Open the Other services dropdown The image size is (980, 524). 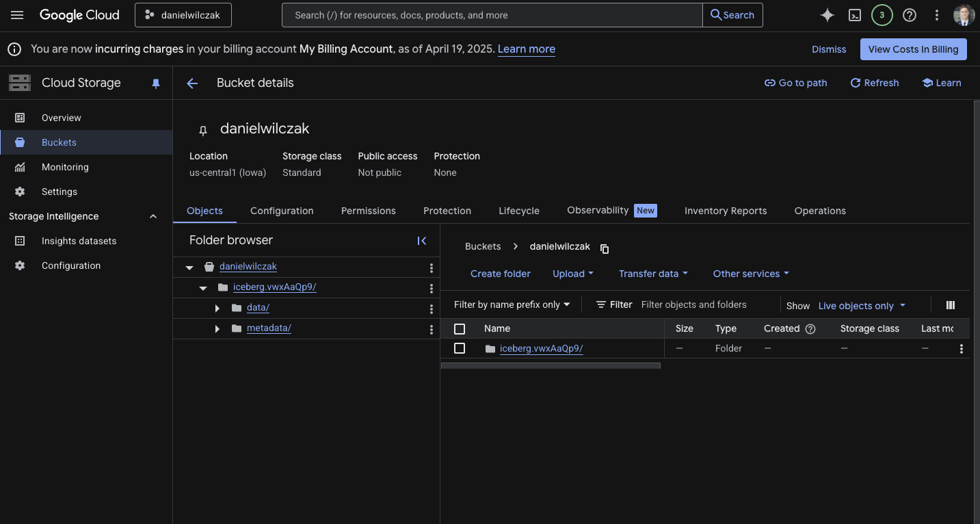pos(751,274)
